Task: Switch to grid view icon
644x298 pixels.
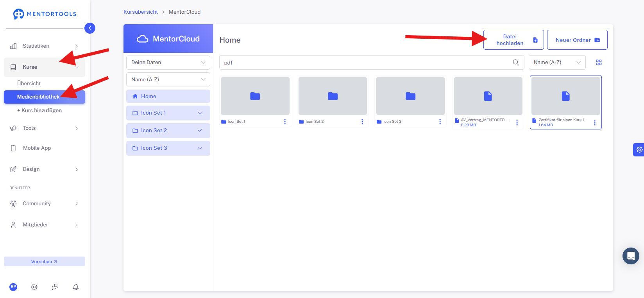Action: click(x=599, y=63)
